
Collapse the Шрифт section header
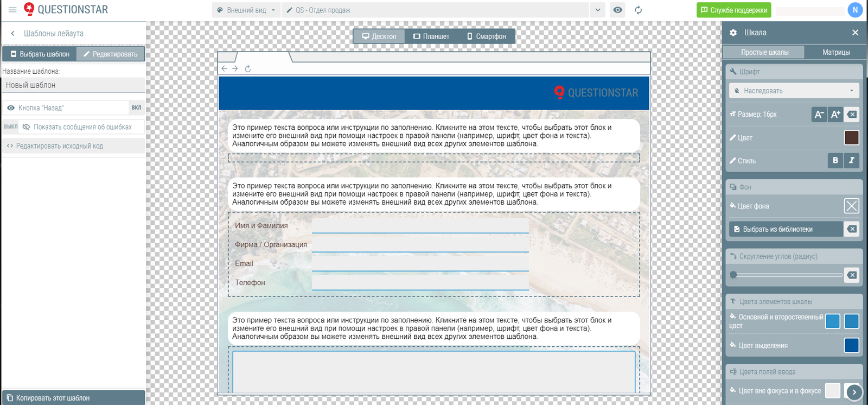(x=794, y=72)
